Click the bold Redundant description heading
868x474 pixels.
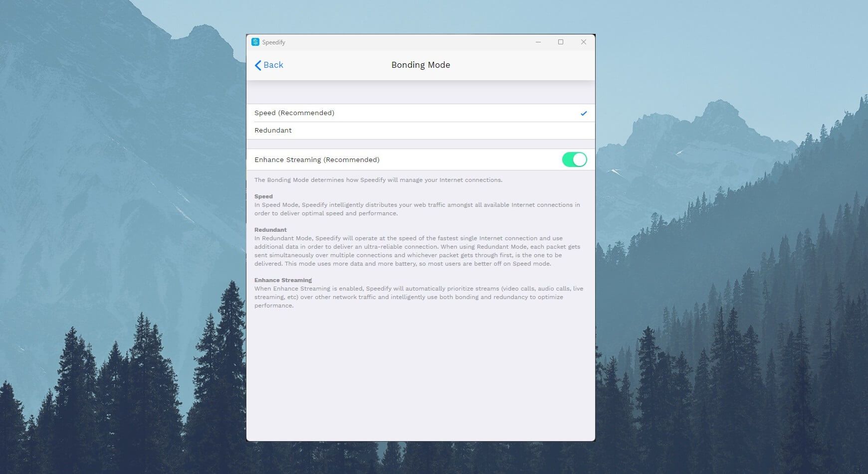270,230
